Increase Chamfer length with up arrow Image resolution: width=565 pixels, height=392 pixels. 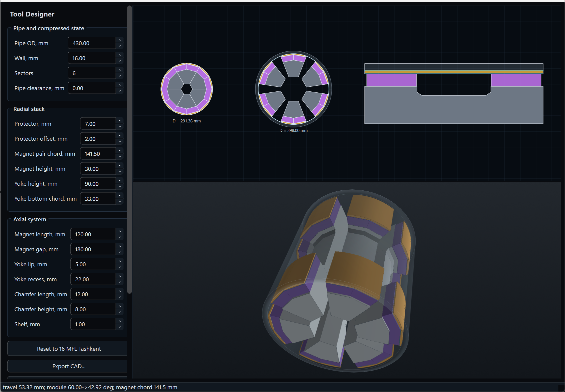pyautogui.click(x=120, y=291)
